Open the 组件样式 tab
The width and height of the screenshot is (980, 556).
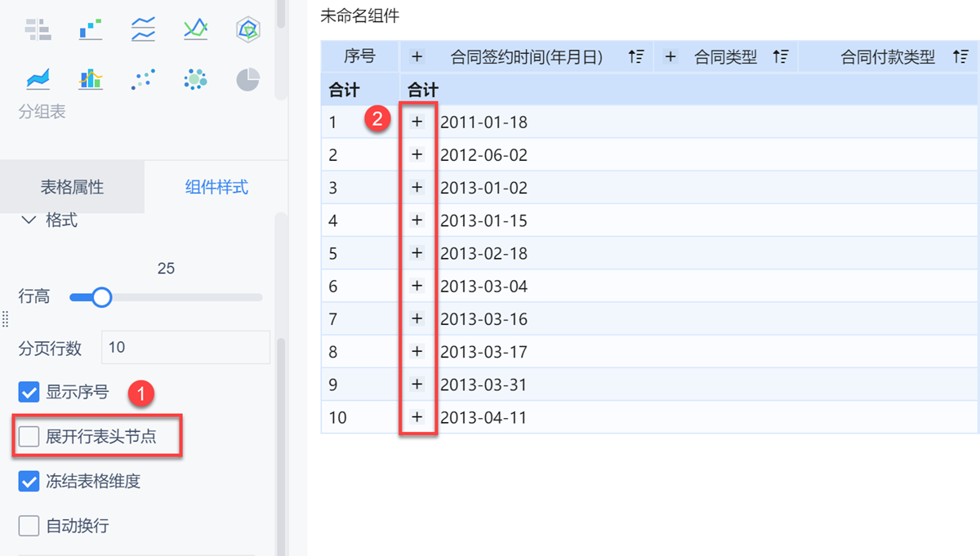(216, 187)
